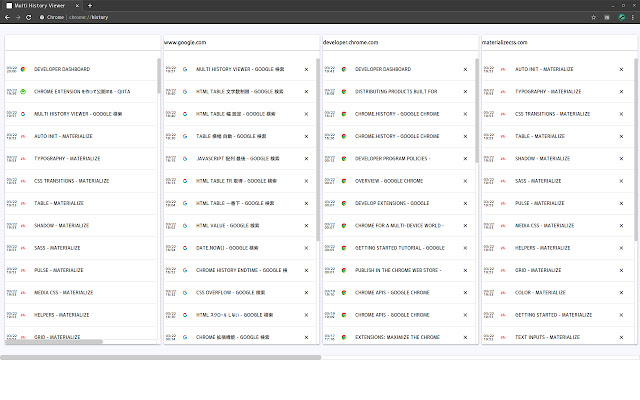The image size is (640, 400).
Task: Reload the page with the refresh icon
Action: 29,17
